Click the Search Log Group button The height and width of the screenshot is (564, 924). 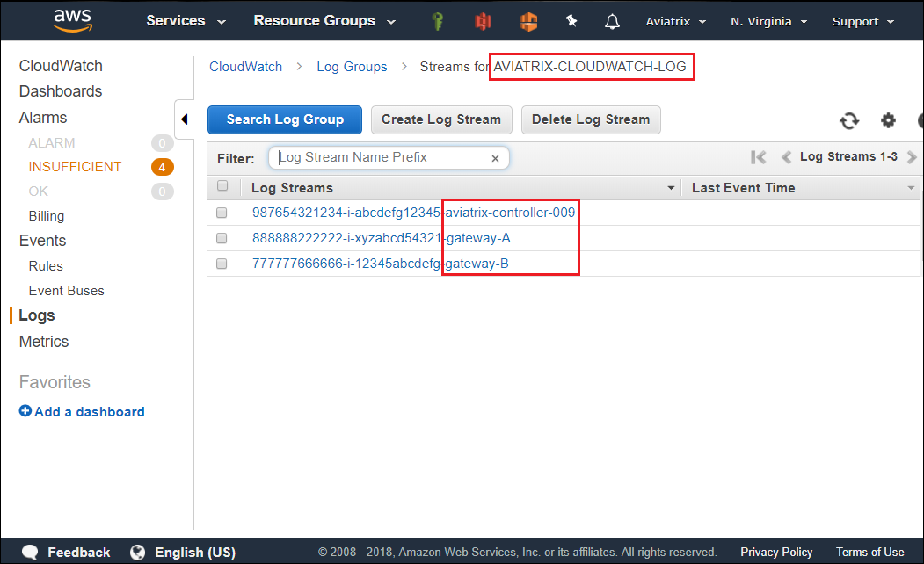click(284, 119)
